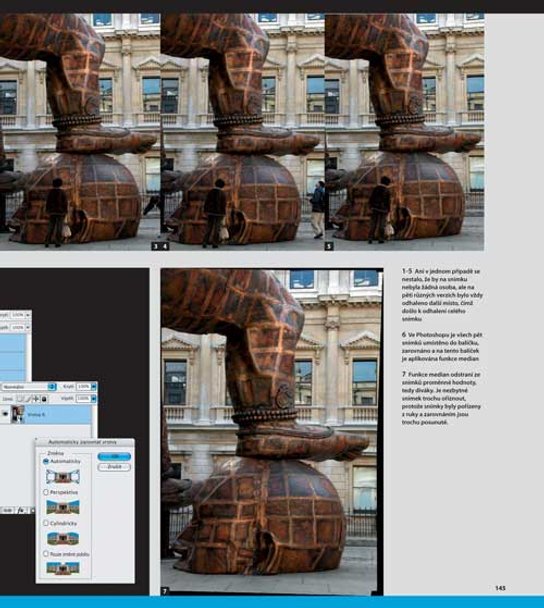Click the Vrstva 4 layer thumbnail
The width and height of the screenshot is (544, 608).
click(x=18, y=415)
